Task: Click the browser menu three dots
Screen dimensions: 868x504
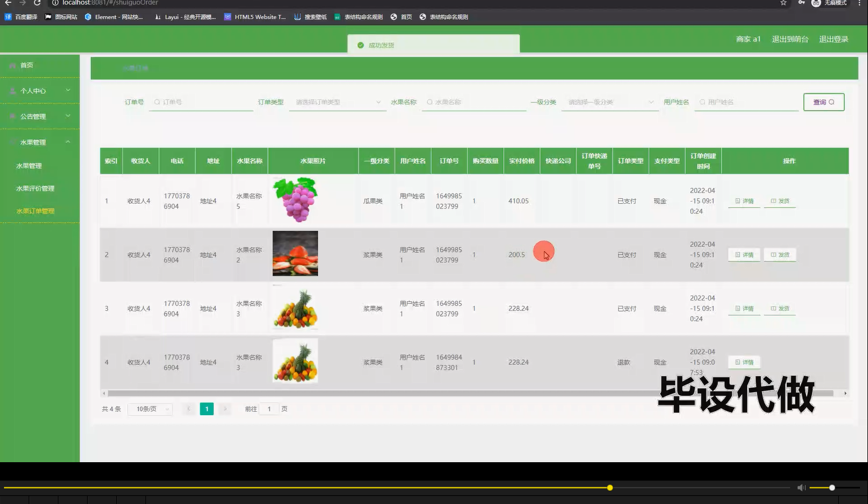Action: coord(859,3)
